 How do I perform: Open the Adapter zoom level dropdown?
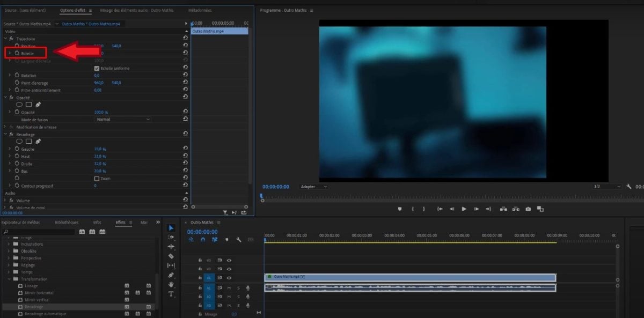point(314,187)
